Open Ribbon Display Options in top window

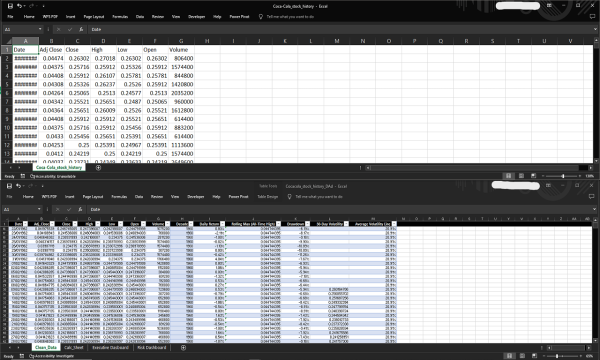coord(549,6)
